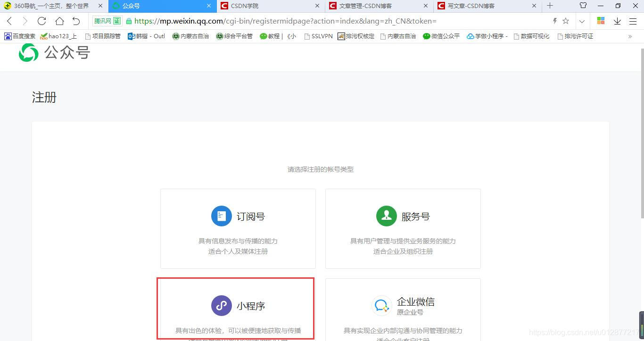Open the 教程 |《小 bookmark

click(x=278, y=36)
